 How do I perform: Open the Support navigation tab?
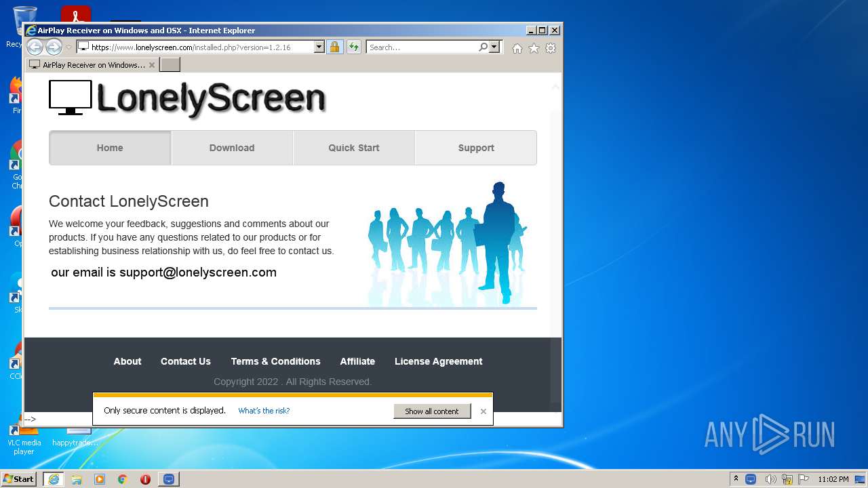(x=476, y=148)
